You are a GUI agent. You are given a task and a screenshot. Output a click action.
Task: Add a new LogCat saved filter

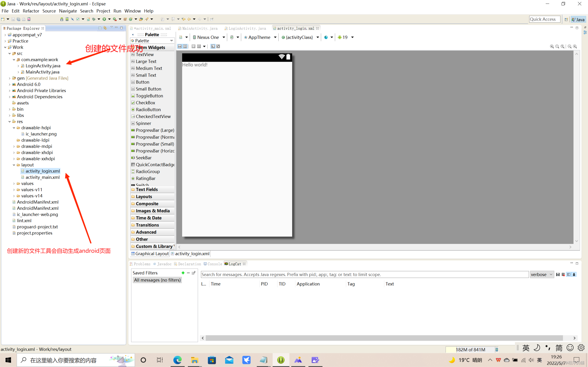pyautogui.click(x=183, y=273)
